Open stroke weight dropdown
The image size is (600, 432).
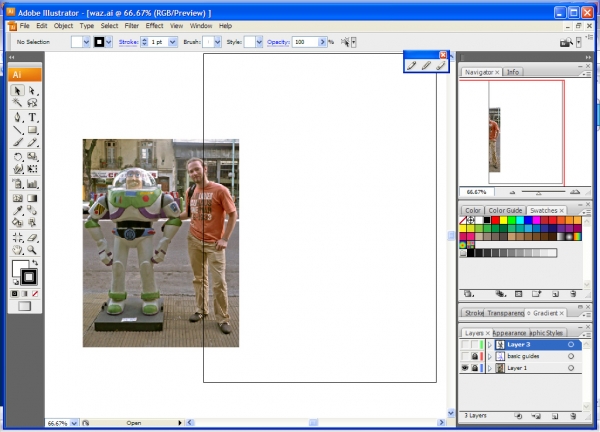coord(173,42)
